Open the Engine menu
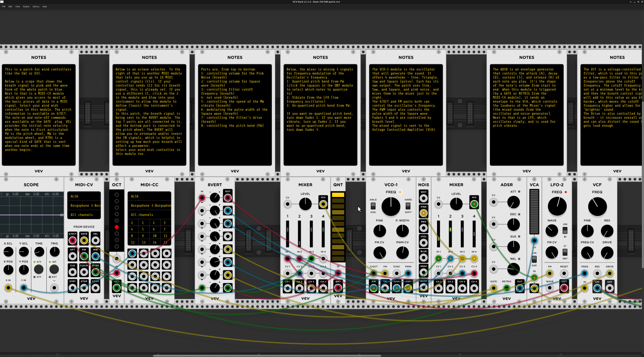The height and width of the screenshot is (357, 644). pyautogui.click(x=26, y=6)
